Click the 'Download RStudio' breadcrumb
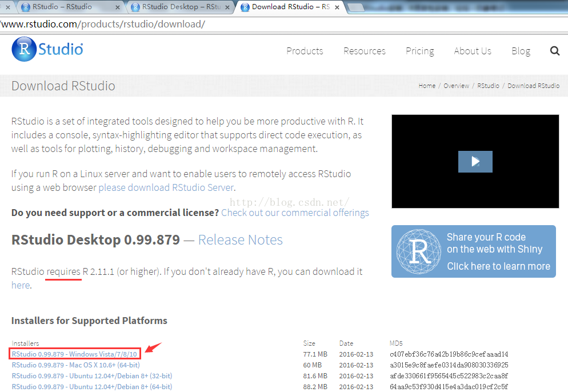Screen dimensions: 568x392 [533, 86]
